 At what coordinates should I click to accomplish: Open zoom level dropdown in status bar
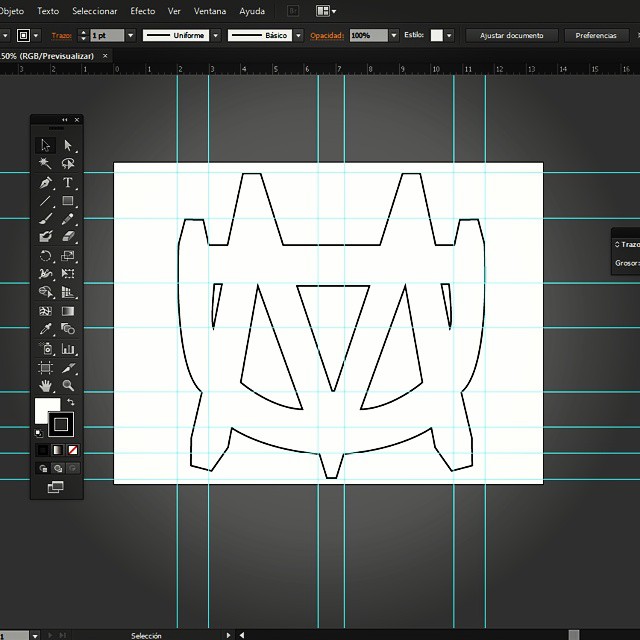pos(35,636)
